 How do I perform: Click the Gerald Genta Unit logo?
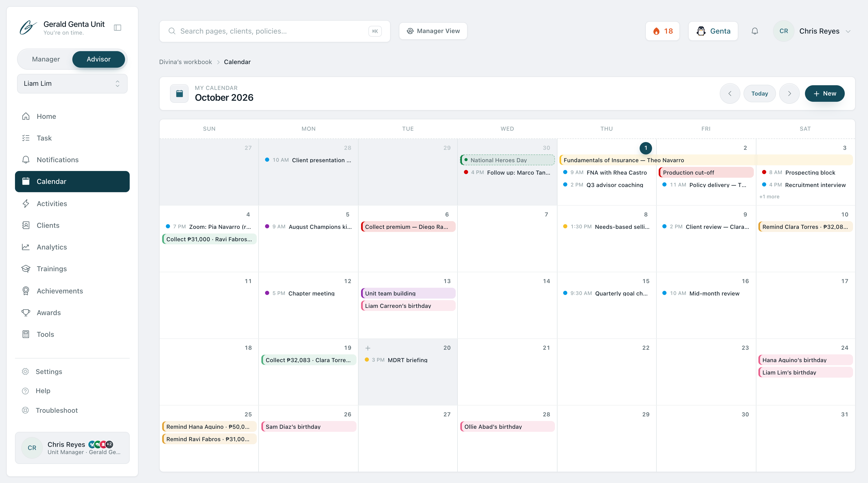click(28, 28)
